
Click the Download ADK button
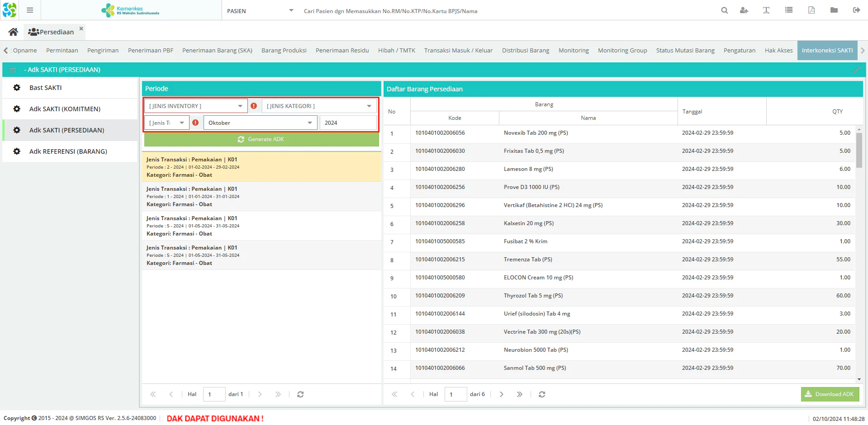[830, 394]
